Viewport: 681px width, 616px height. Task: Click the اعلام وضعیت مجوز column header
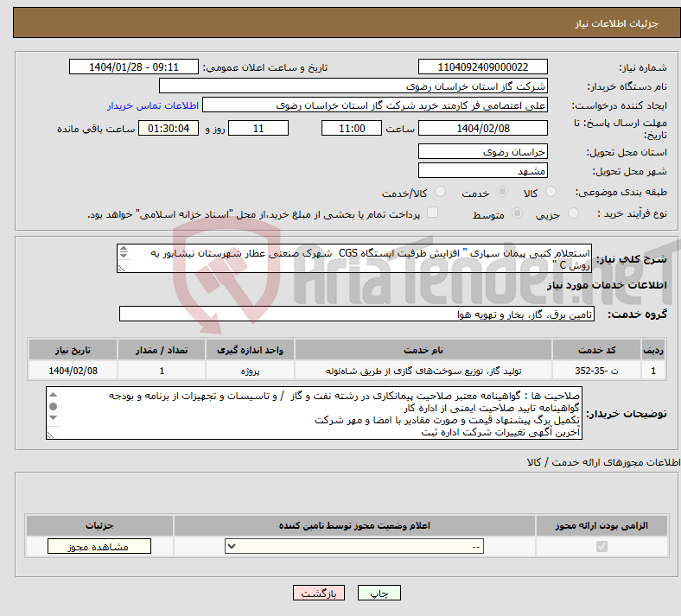pos(354,525)
